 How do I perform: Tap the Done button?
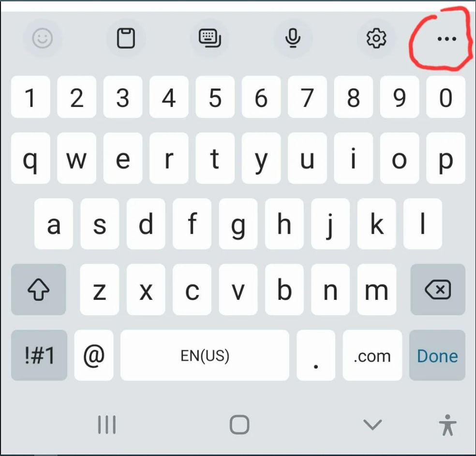[437, 355]
